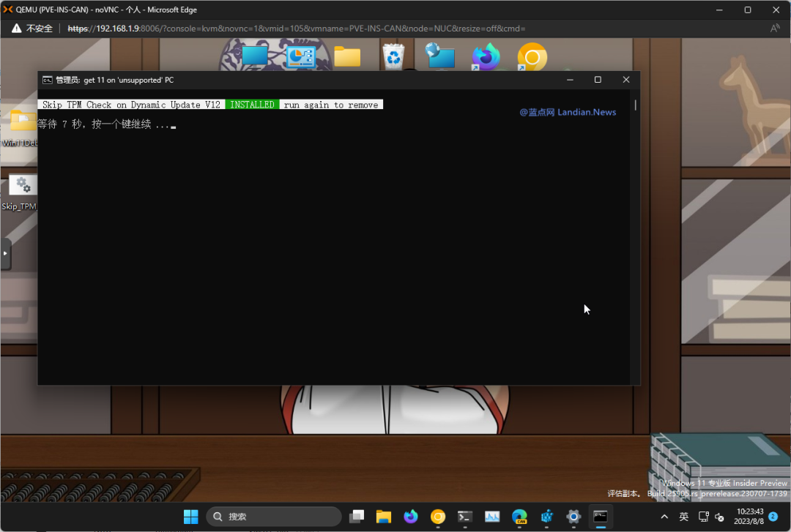Click the Edge address bar URL
Image resolution: width=791 pixels, height=532 pixels.
click(x=297, y=29)
